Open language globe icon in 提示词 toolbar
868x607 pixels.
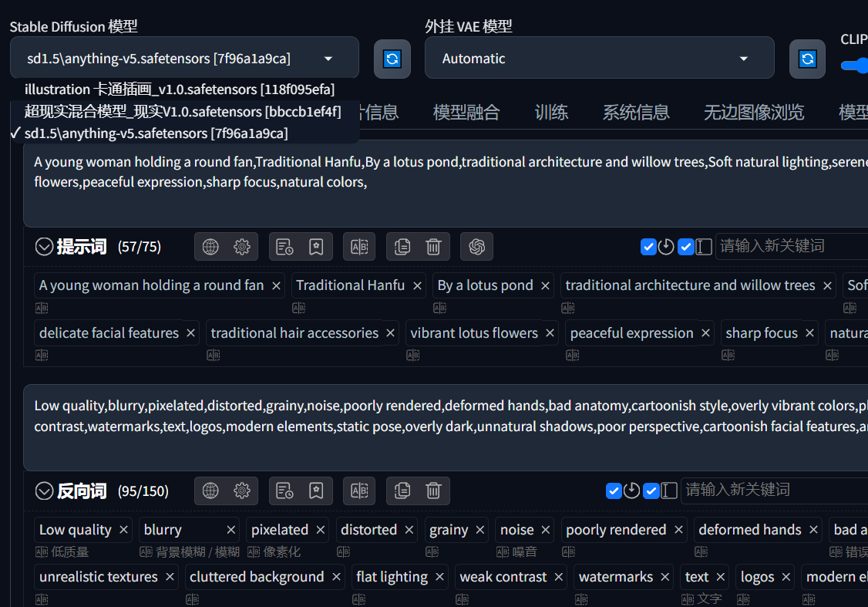click(210, 247)
